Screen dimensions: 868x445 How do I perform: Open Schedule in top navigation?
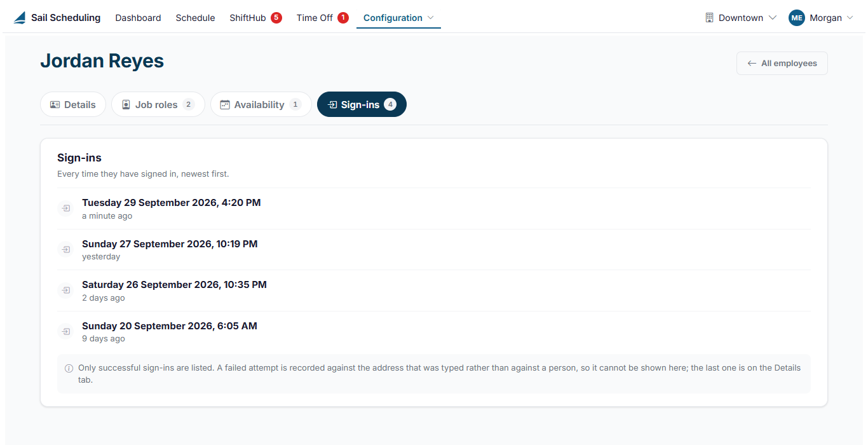point(195,18)
